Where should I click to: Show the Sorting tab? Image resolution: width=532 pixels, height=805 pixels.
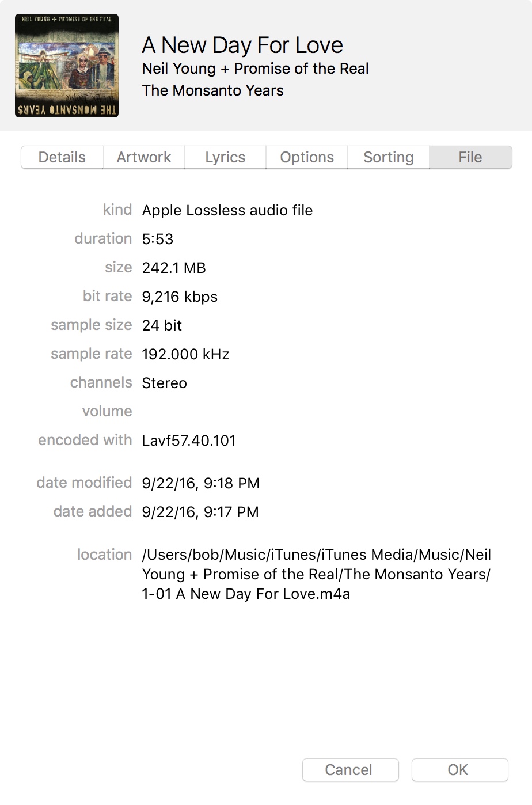389,157
